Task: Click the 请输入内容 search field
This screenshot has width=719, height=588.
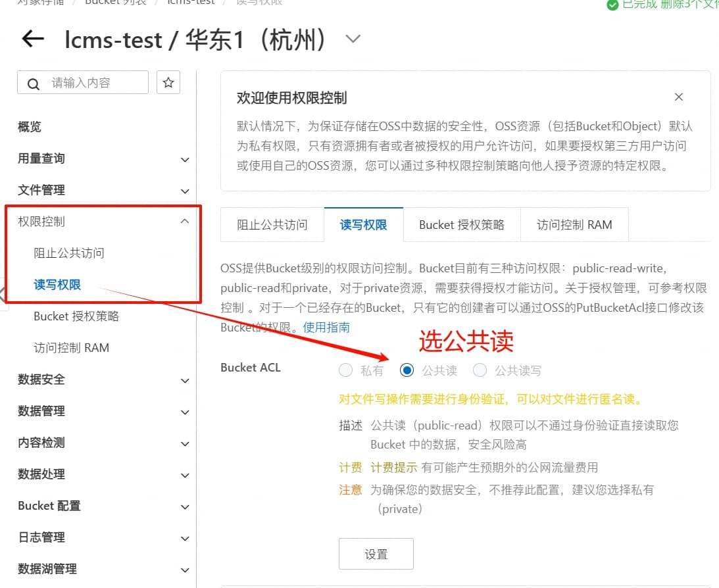Action: click(83, 82)
